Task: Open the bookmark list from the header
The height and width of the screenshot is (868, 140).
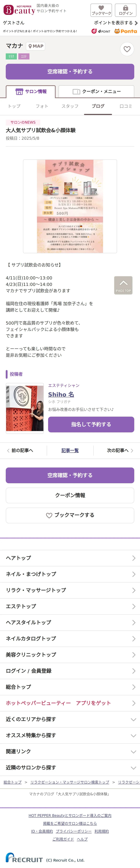Action: point(101,10)
